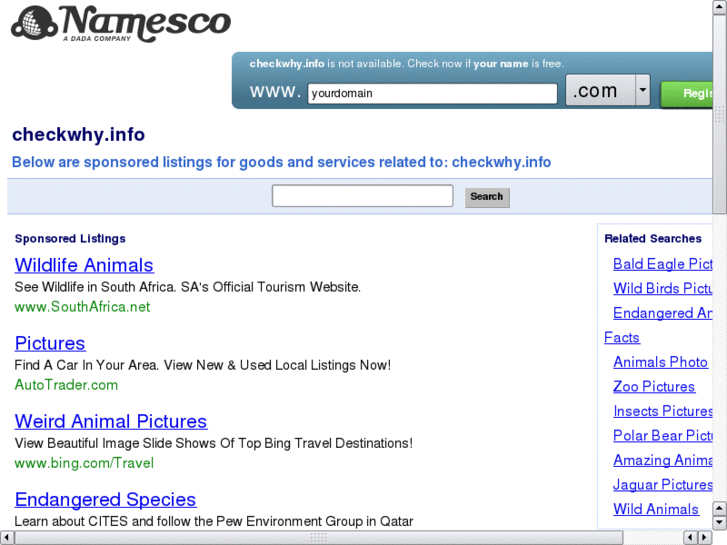Click the Sponsored Listings heading

tap(70, 238)
